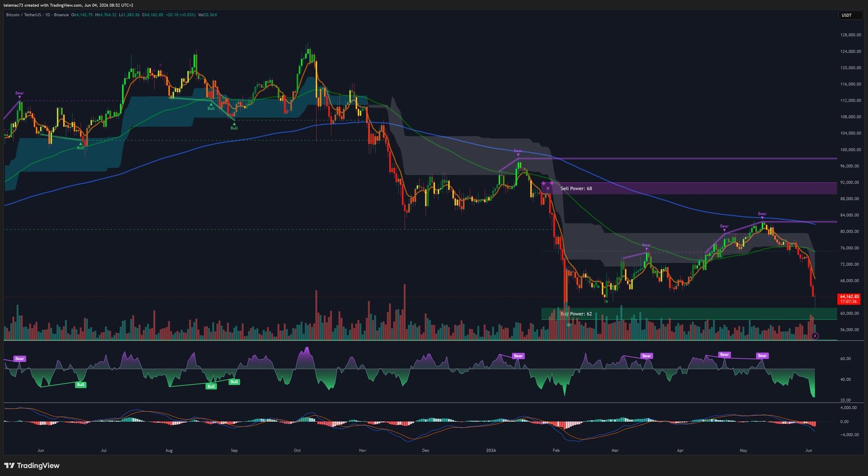Click the Jul label on the time axis
The width and height of the screenshot is (868, 476).
pos(104,451)
